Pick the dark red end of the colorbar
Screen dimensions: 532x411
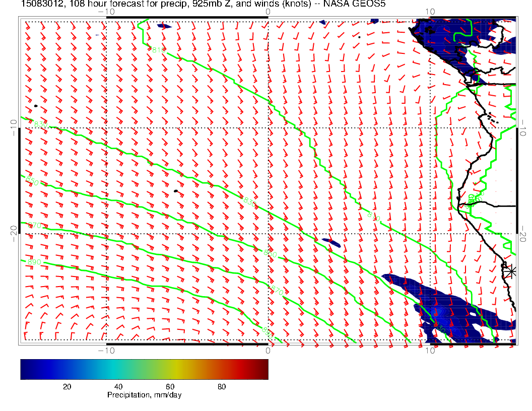click(x=264, y=369)
